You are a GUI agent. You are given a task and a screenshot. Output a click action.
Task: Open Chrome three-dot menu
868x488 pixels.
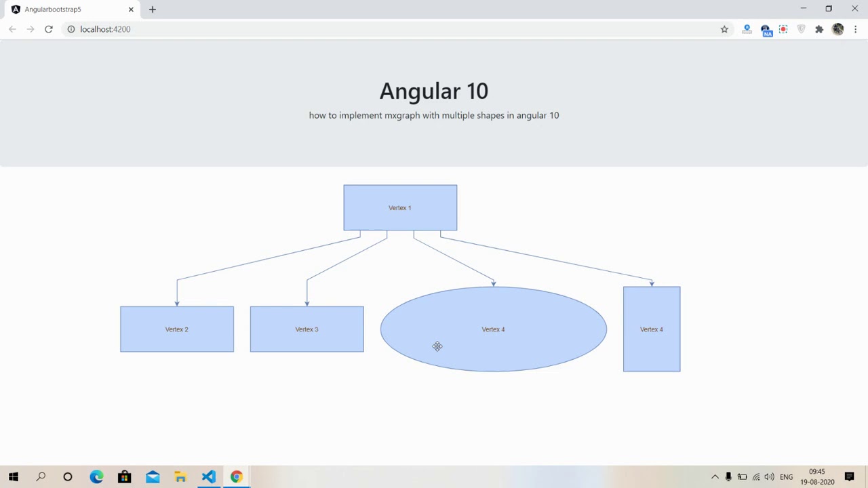tap(856, 29)
